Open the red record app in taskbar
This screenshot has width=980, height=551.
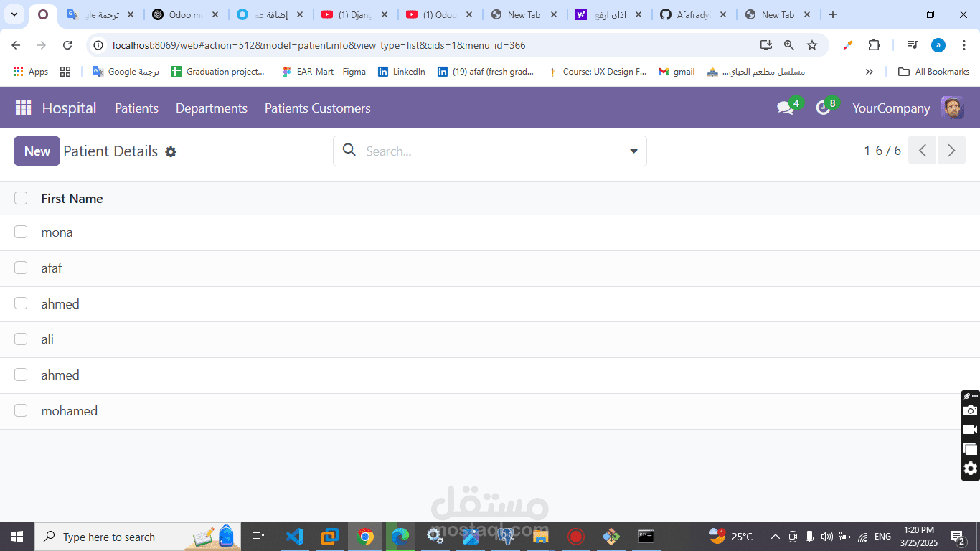tap(575, 537)
